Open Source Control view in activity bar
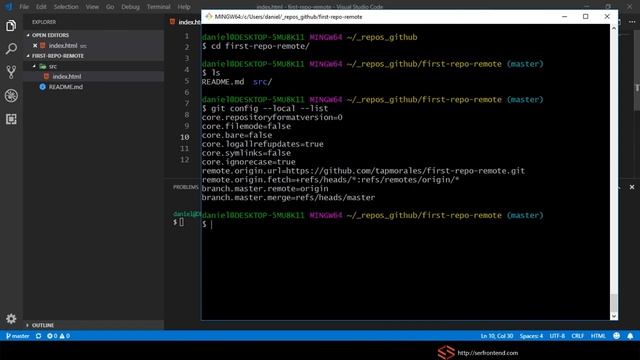This screenshot has height=360, width=640. [11, 72]
